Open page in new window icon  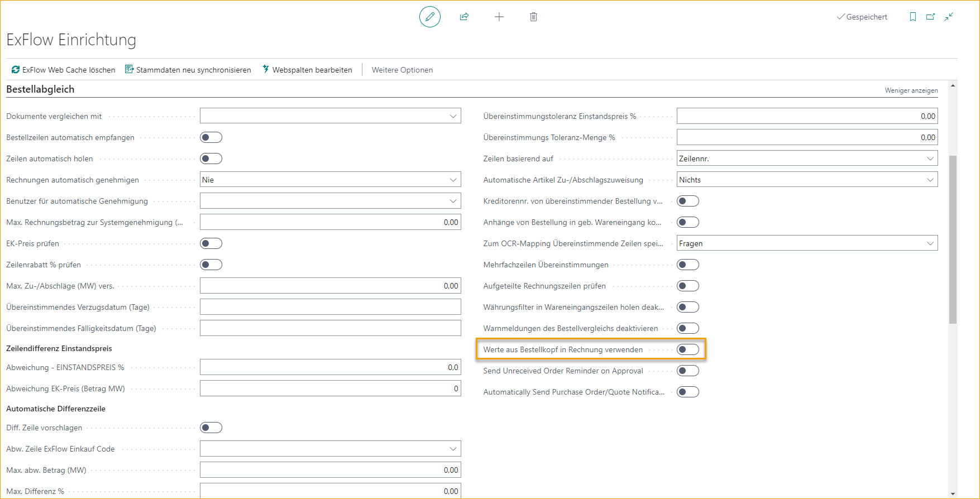(931, 17)
